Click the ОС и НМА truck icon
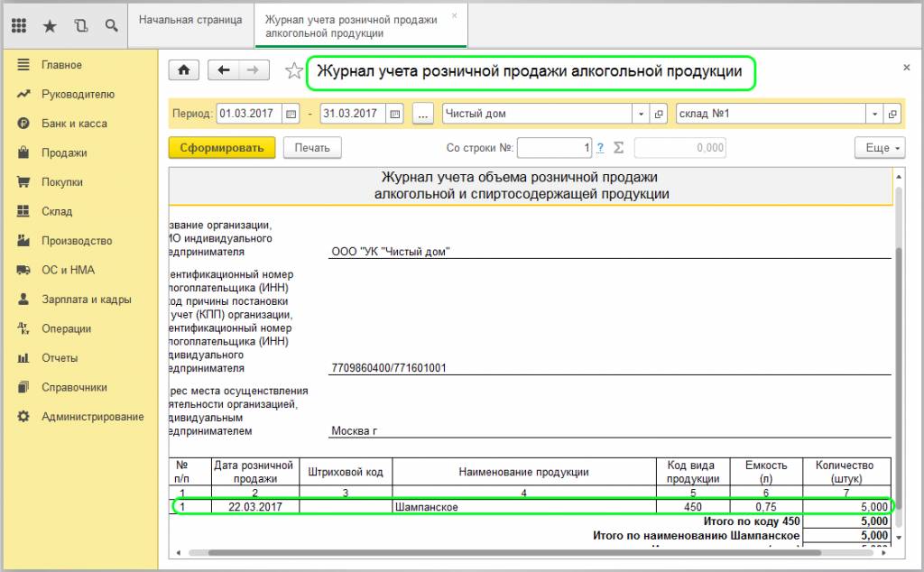The width and height of the screenshot is (924, 572). coord(23,270)
